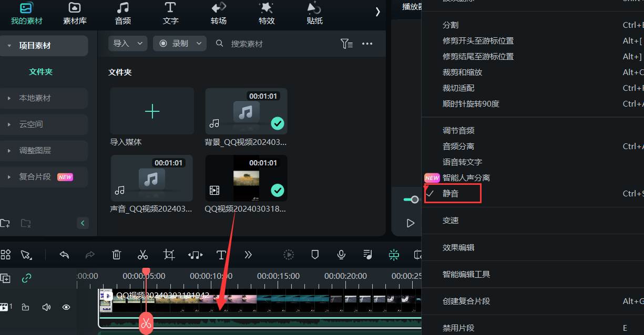The height and width of the screenshot is (335, 644).
Task: Click the delete trash icon above timeline
Action: pyautogui.click(x=116, y=255)
